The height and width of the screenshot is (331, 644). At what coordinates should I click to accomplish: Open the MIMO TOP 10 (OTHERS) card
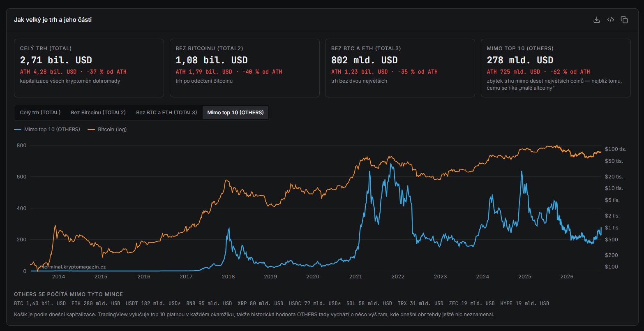click(556, 68)
